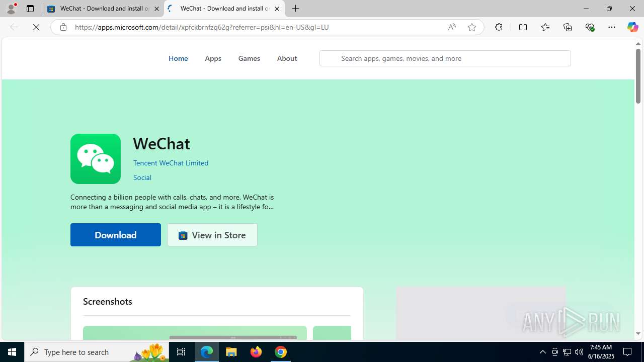View site information lock icon
Image resolution: width=644 pixels, height=362 pixels.
coord(63,27)
